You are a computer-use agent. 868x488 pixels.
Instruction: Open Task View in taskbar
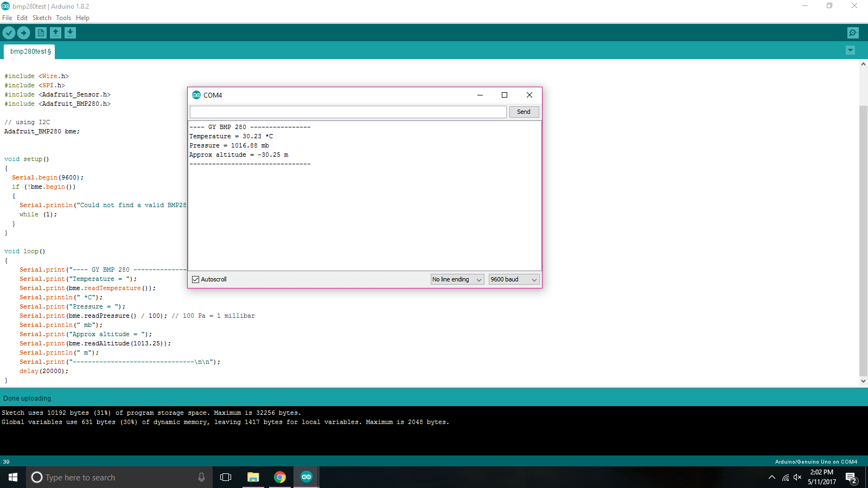[226, 477]
